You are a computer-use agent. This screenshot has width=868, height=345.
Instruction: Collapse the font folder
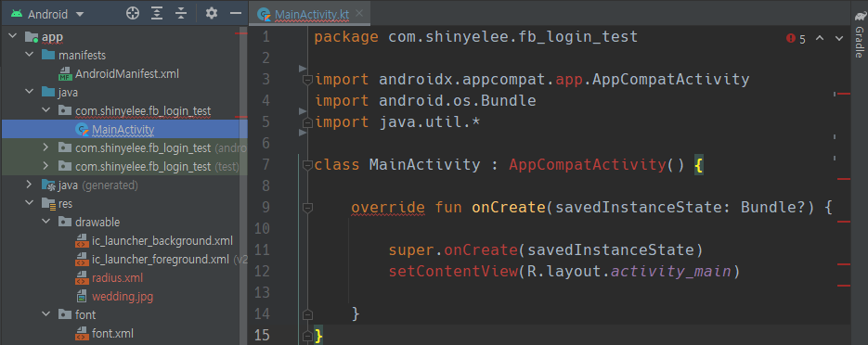46,315
